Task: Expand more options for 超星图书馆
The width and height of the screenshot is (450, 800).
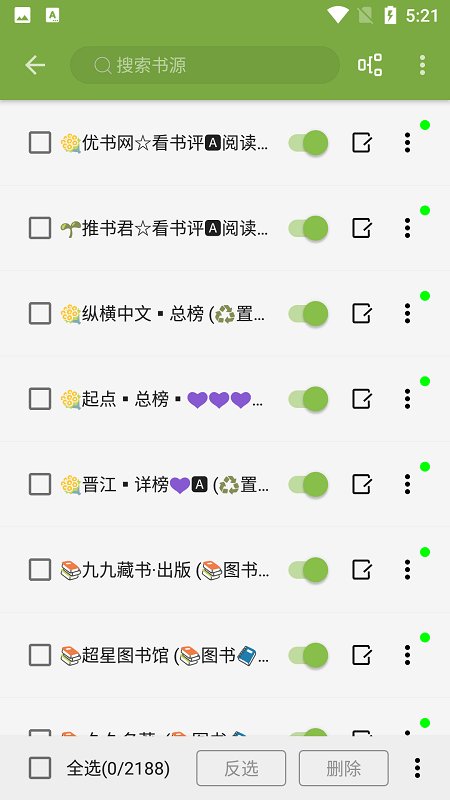Action: 407,655
